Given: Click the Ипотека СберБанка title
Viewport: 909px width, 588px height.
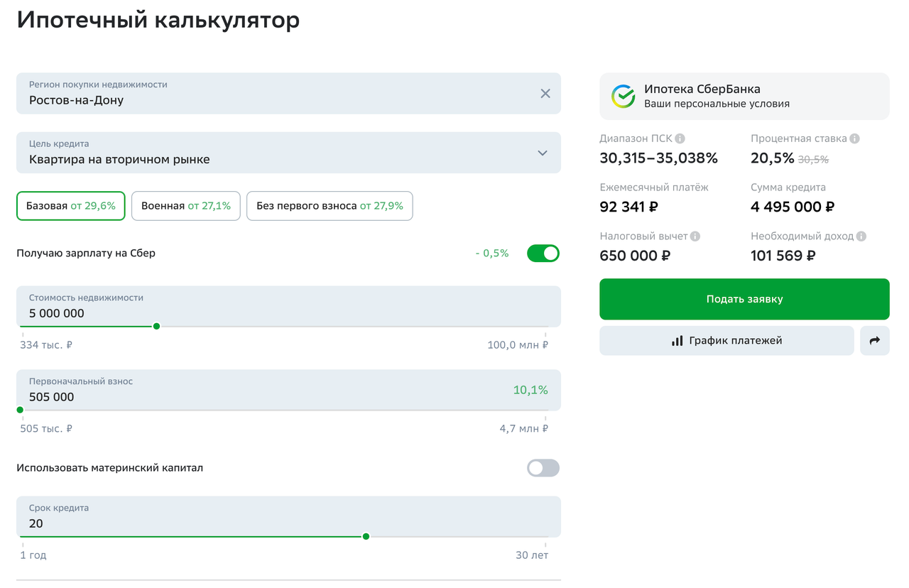Looking at the screenshot, I should click(x=702, y=89).
